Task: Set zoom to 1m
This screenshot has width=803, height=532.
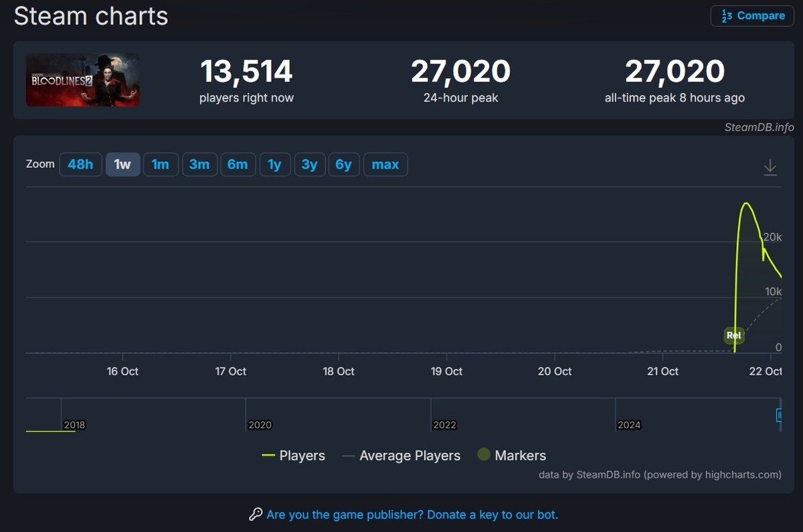Action: [x=161, y=165]
